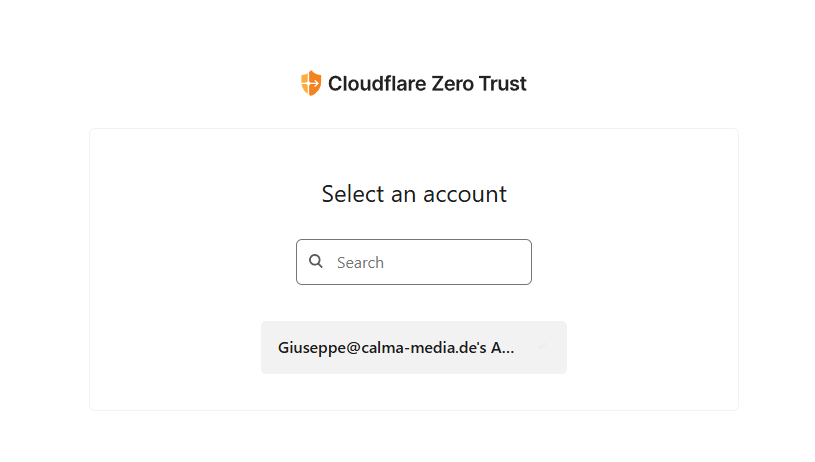The height and width of the screenshot is (462, 815).
Task: Select Giuseppe@calma-media.de's account
Action: click(414, 347)
